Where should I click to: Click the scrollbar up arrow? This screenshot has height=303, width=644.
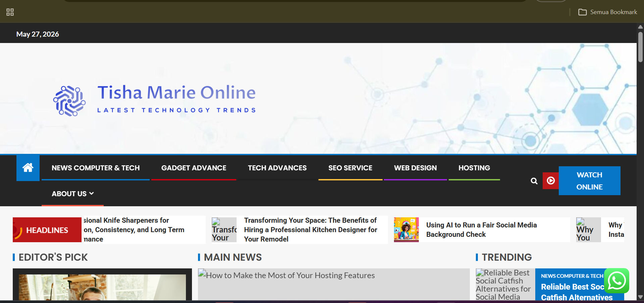(640, 27)
